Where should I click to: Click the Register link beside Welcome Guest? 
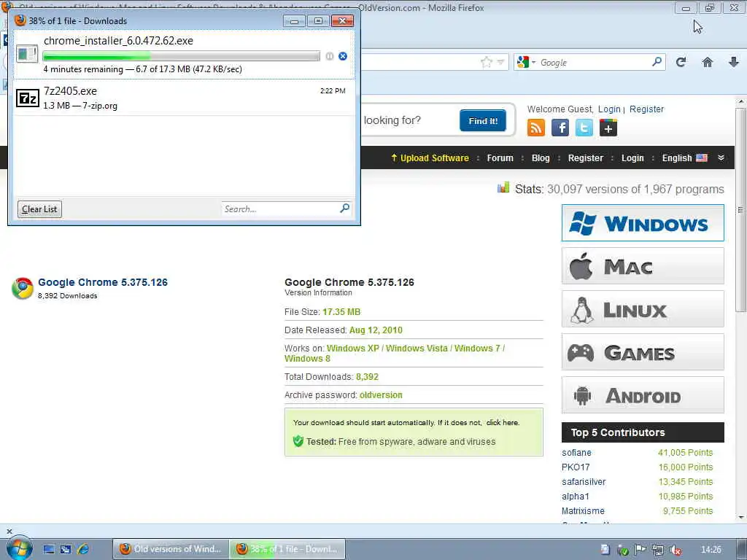tap(646, 109)
